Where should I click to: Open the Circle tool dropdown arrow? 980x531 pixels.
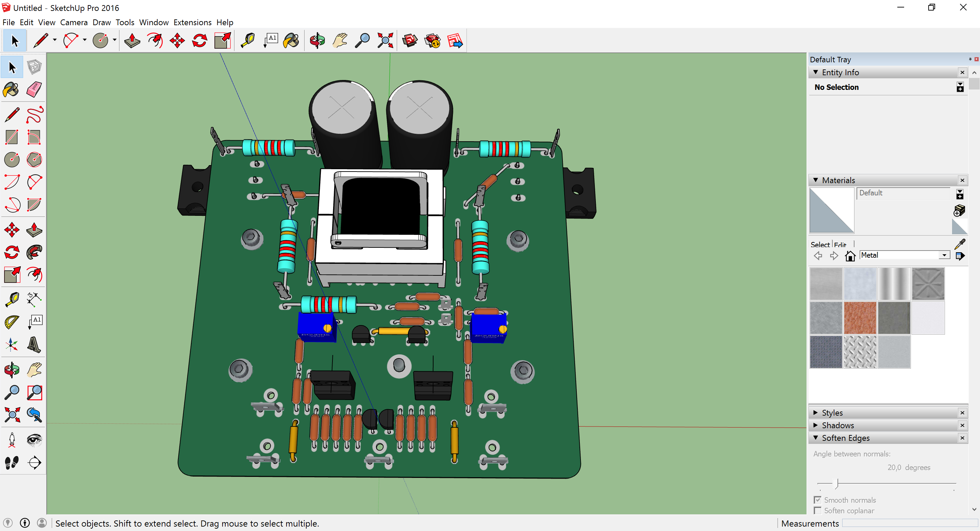click(x=115, y=40)
